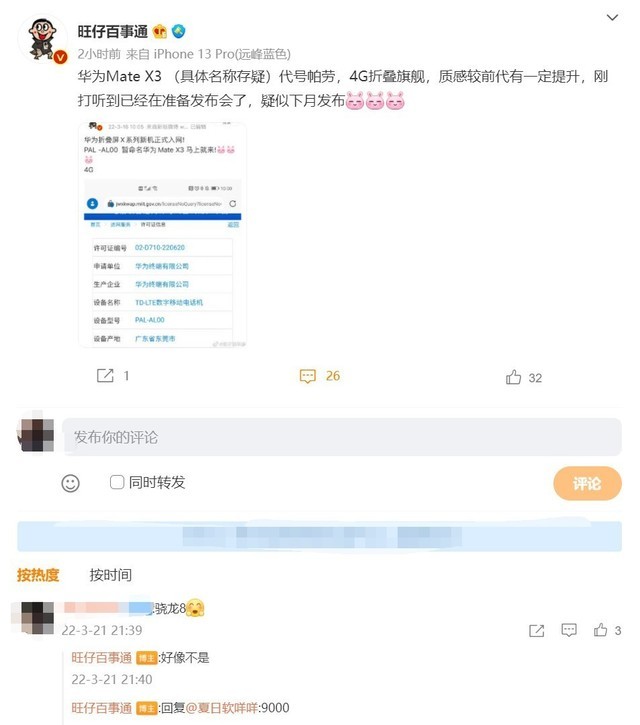Check the 同时转发 checkbox
The height and width of the screenshot is (725, 640).
[x=117, y=482]
